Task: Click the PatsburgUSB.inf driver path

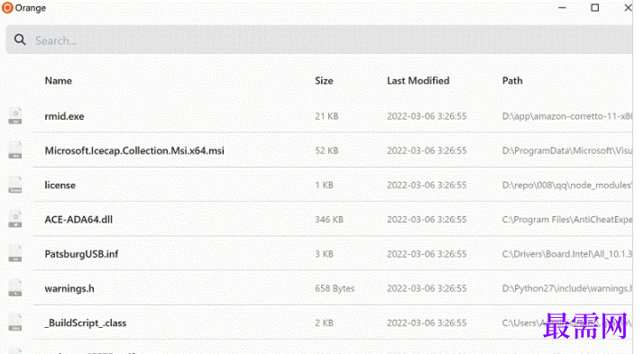Action: tap(567, 254)
